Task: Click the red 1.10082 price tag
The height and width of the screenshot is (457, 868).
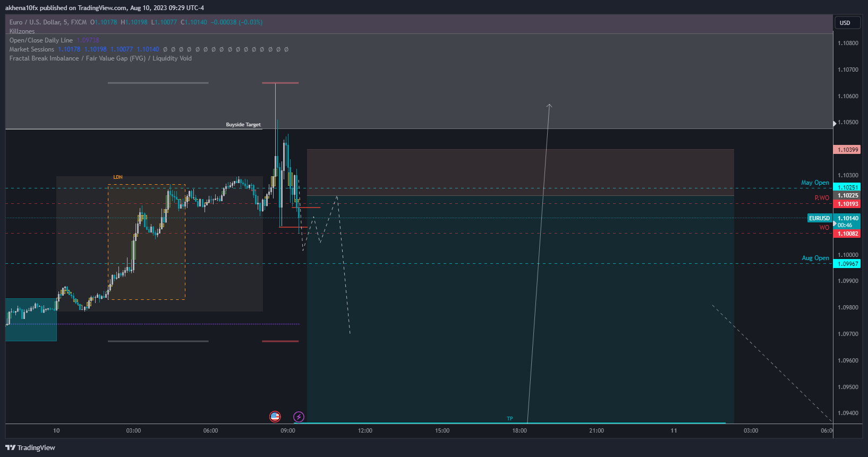Action: coord(847,234)
